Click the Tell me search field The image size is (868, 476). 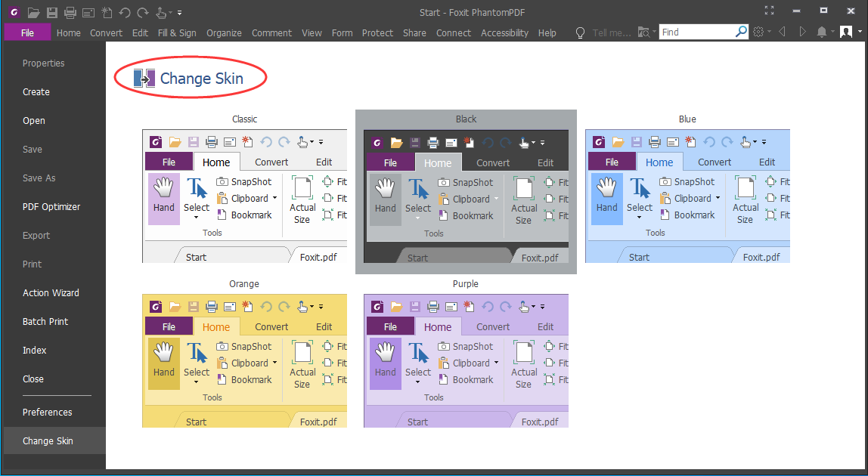[611, 32]
